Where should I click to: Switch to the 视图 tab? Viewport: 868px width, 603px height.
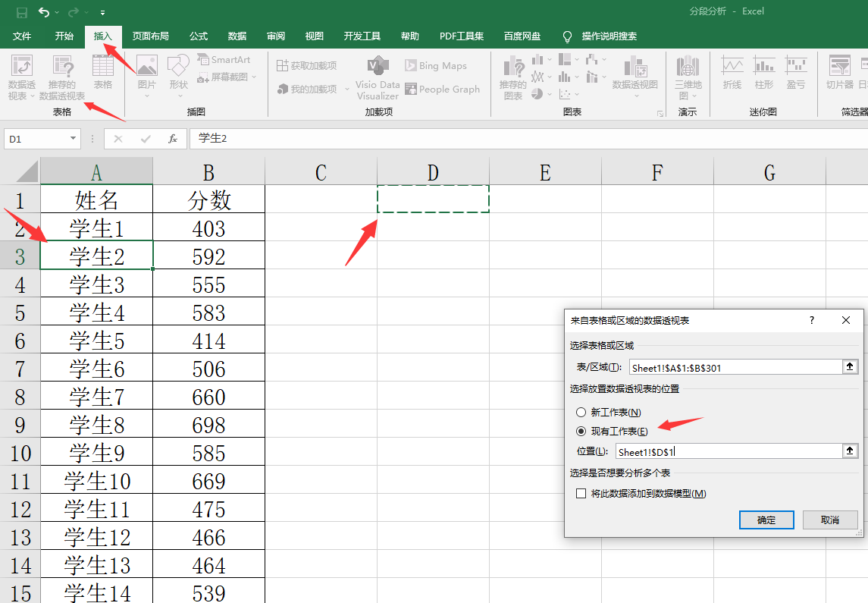314,36
